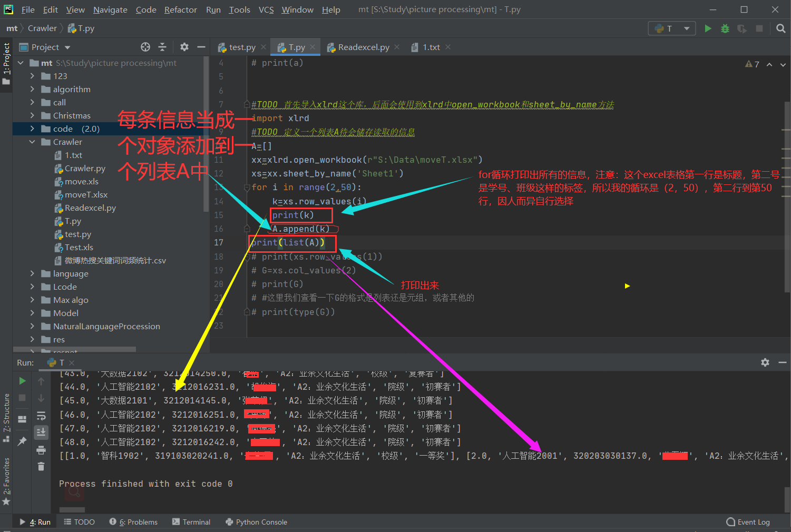Open Run panel settings gear

[765, 362]
